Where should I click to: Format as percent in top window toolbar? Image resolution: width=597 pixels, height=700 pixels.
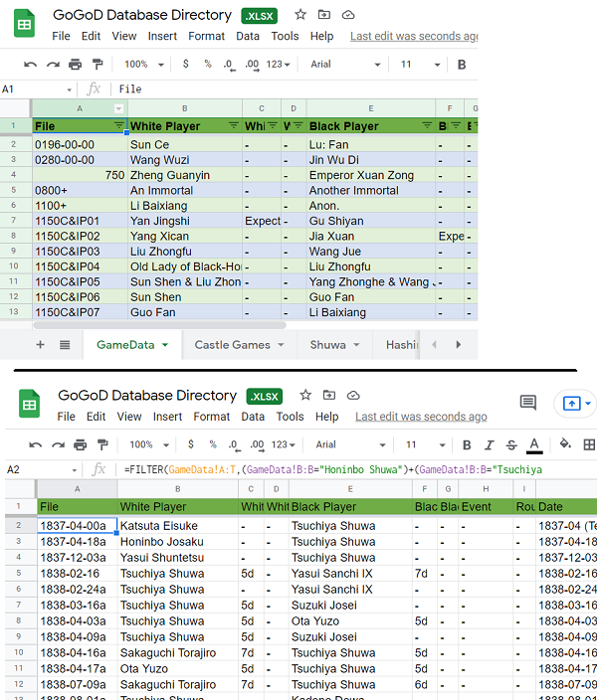coord(208,64)
